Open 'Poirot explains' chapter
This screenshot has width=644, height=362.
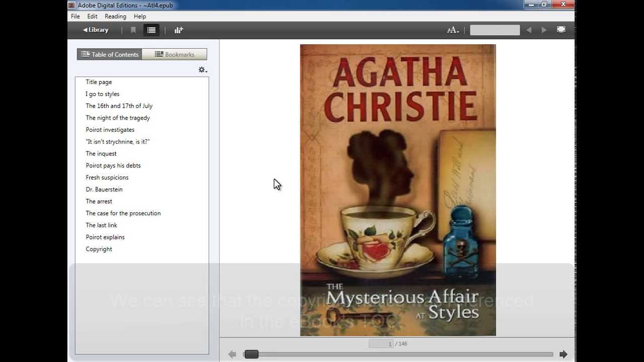105,237
